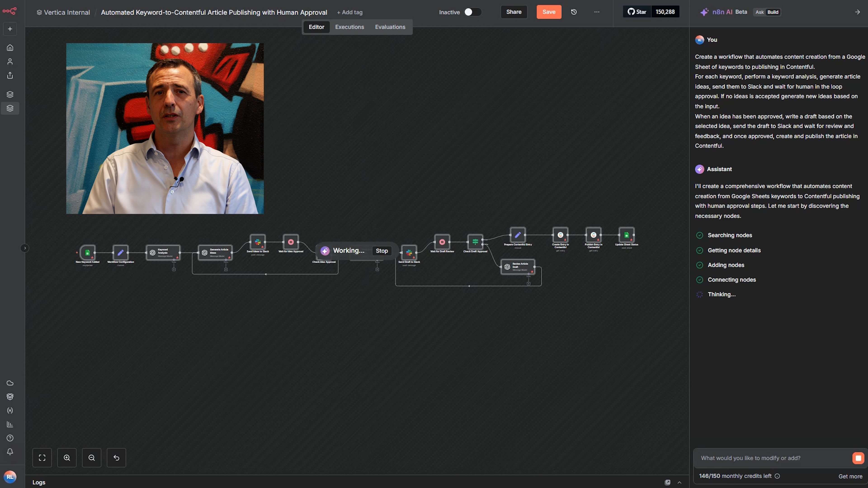Expand the Logs panel chevron
868x488 pixels.
point(679,482)
